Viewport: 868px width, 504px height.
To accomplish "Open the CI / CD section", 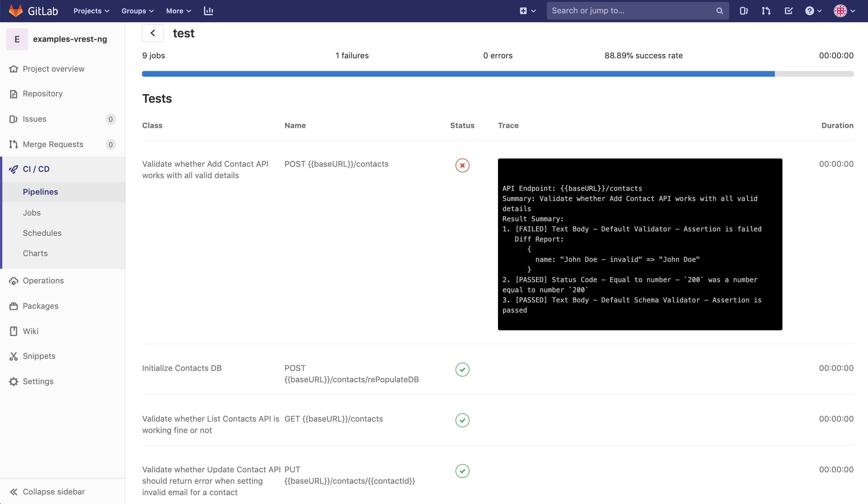I will [x=36, y=169].
